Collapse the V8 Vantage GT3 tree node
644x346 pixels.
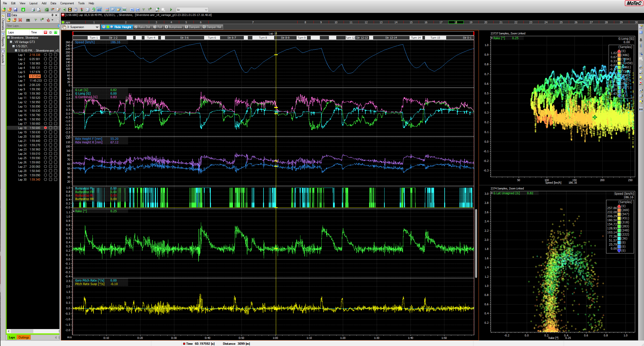tap(11, 42)
